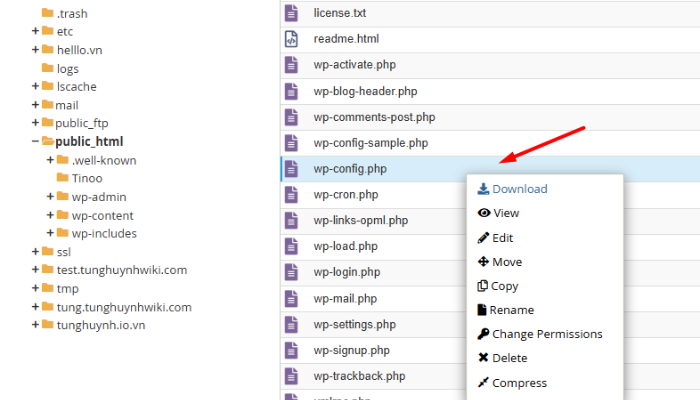Viewport: 700px width, 400px height.
Task: Collapse the public_html folder
Action: [35, 142]
